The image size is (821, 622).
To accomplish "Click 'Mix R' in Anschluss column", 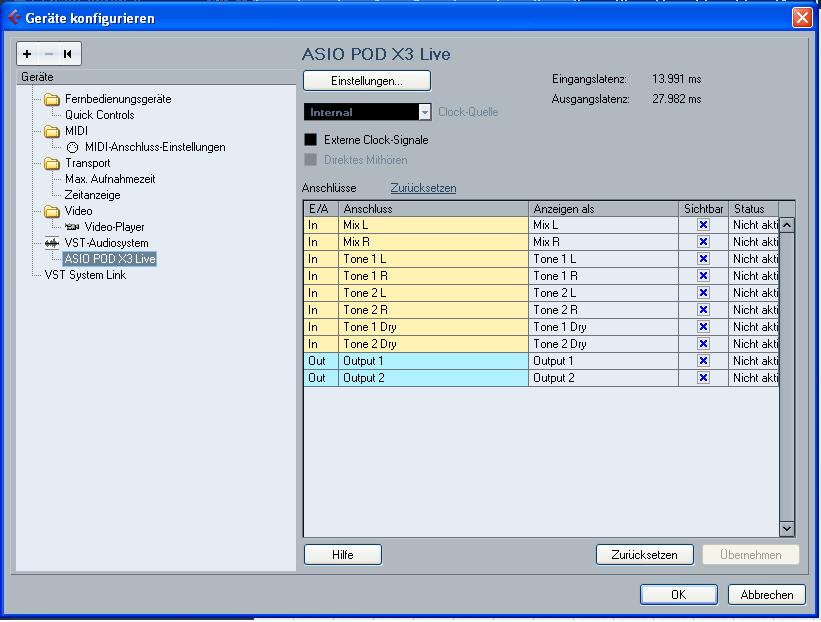I will tap(434, 241).
